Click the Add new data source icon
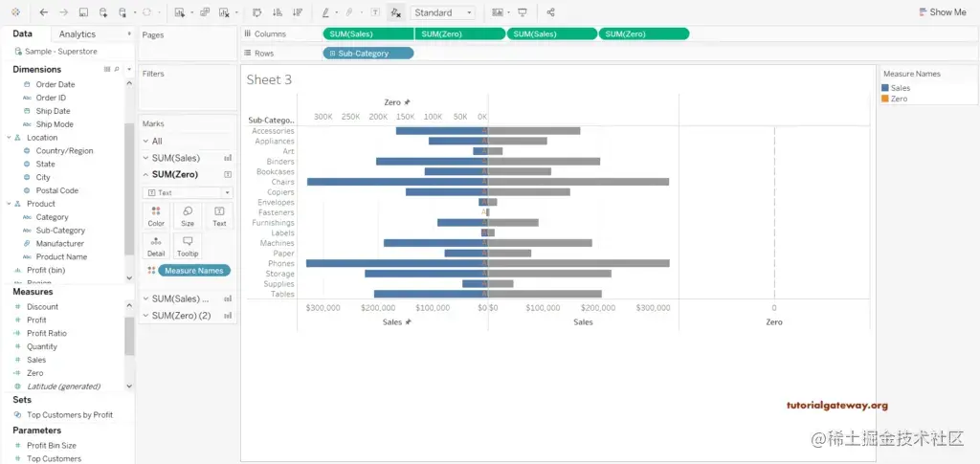 (x=103, y=11)
